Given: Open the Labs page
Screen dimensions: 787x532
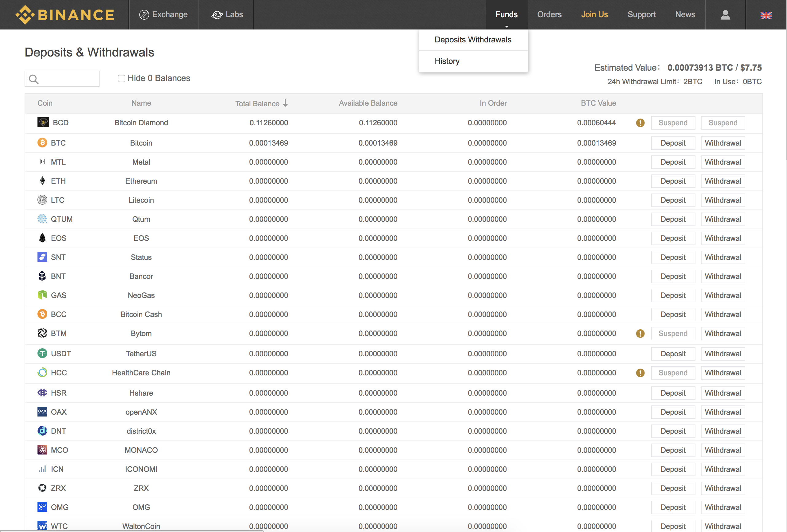Looking at the screenshot, I should 227,14.
